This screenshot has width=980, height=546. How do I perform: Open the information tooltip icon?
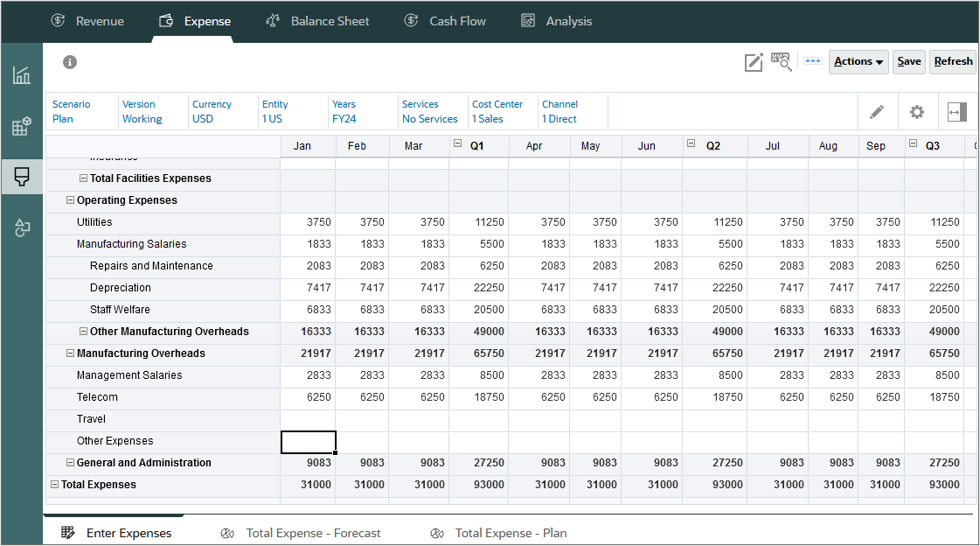69,62
